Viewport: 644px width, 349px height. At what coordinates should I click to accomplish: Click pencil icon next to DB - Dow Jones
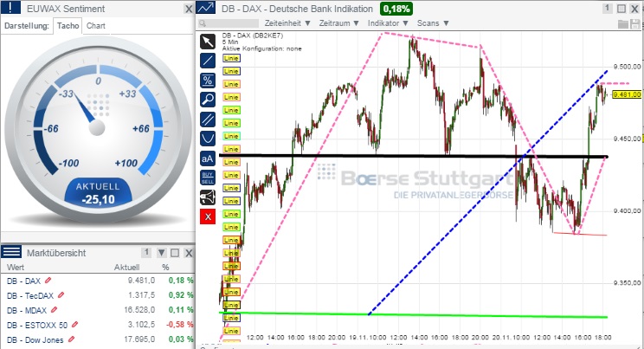click(72, 339)
